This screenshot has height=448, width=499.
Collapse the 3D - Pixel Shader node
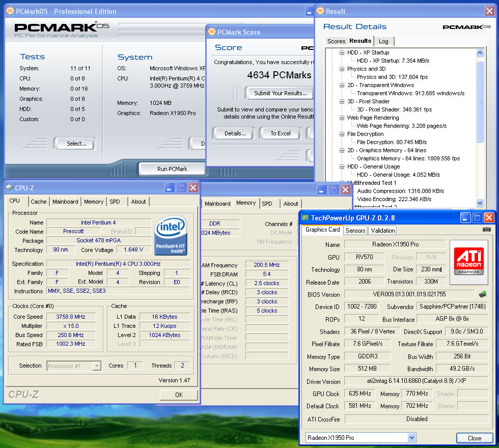pyautogui.click(x=342, y=101)
